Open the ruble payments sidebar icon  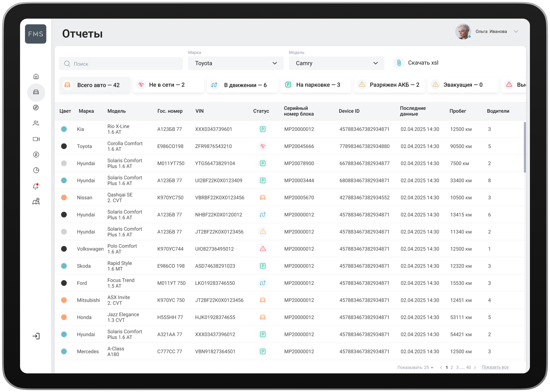tap(36, 154)
